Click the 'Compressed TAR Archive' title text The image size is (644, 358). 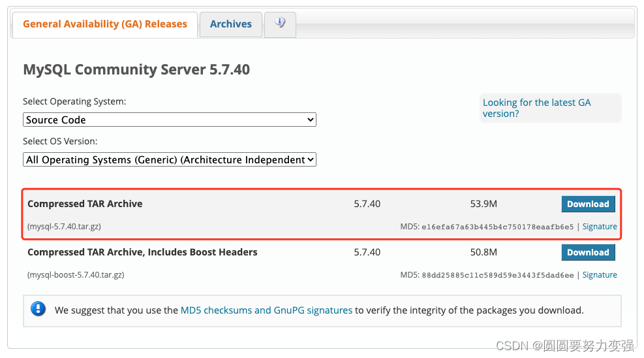click(x=85, y=204)
